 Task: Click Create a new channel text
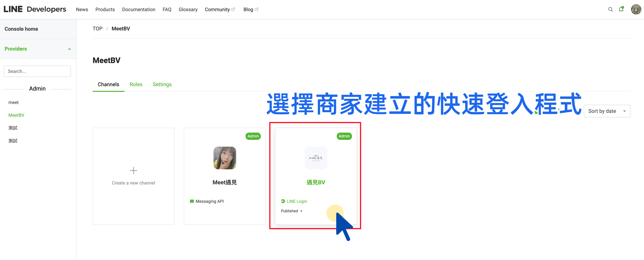[x=133, y=183]
